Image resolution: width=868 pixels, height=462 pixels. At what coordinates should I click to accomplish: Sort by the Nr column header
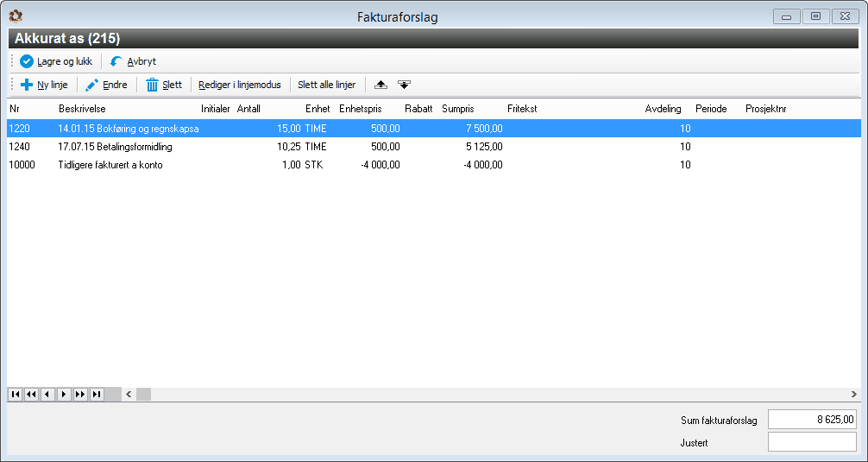(15, 109)
